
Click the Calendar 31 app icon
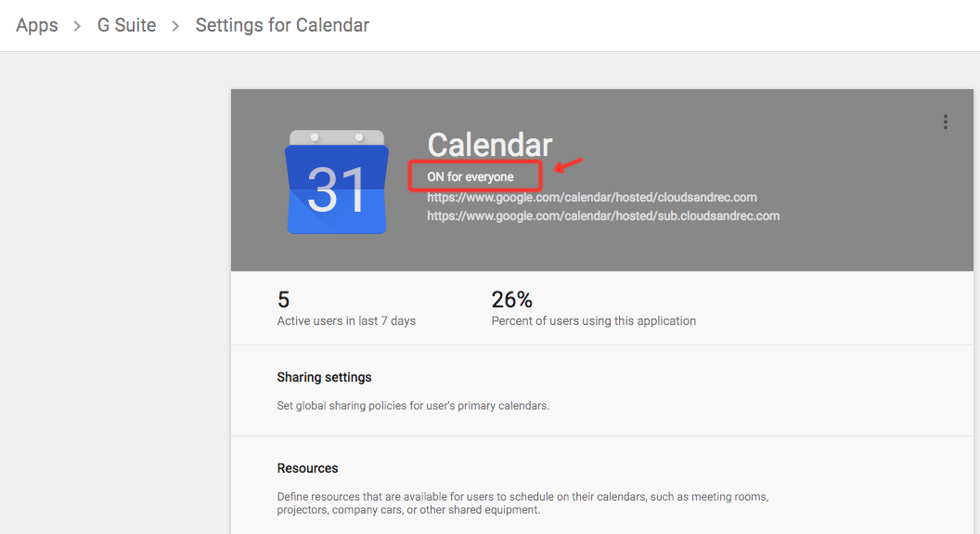pyautogui.click(x=337, y=182)
